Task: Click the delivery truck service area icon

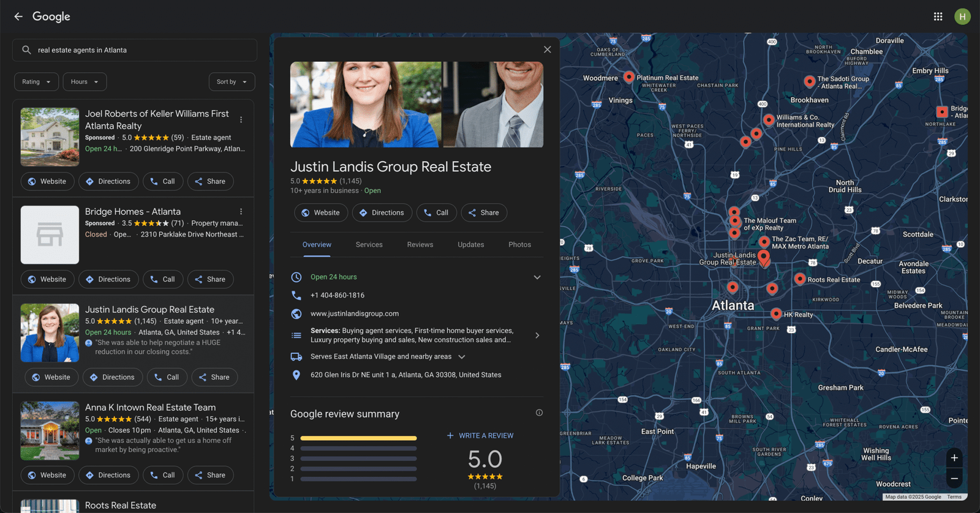Action: (x=296, y=356)
